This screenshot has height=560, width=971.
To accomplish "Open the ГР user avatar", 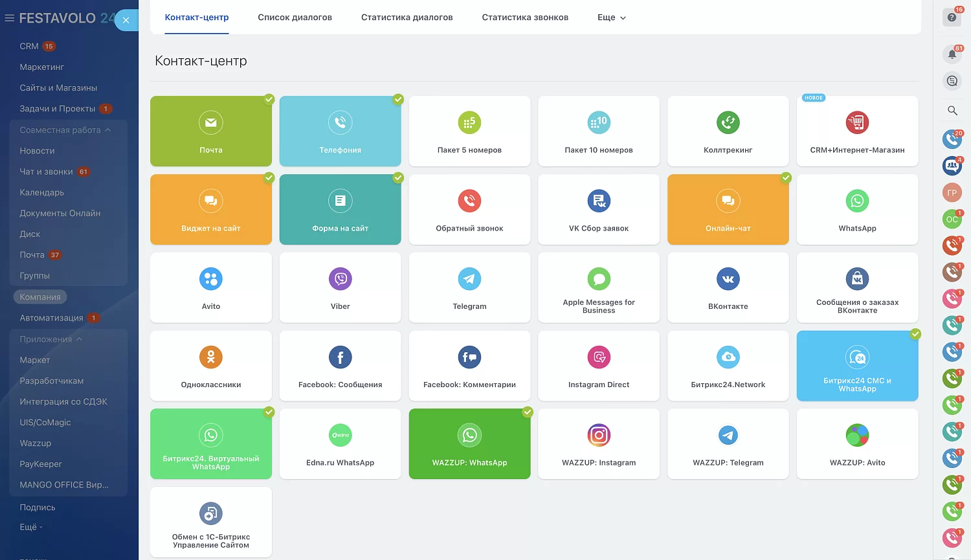I will pos(952,192).
